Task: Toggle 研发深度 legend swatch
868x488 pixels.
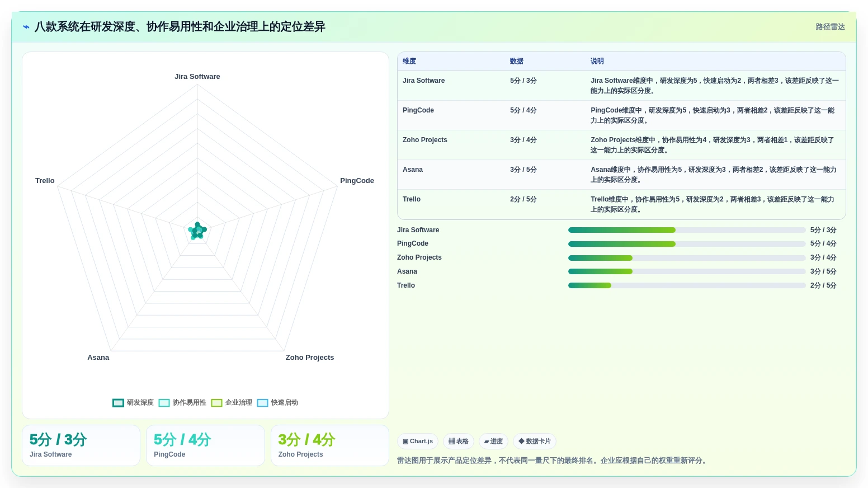Action: [x=118, y=403]
